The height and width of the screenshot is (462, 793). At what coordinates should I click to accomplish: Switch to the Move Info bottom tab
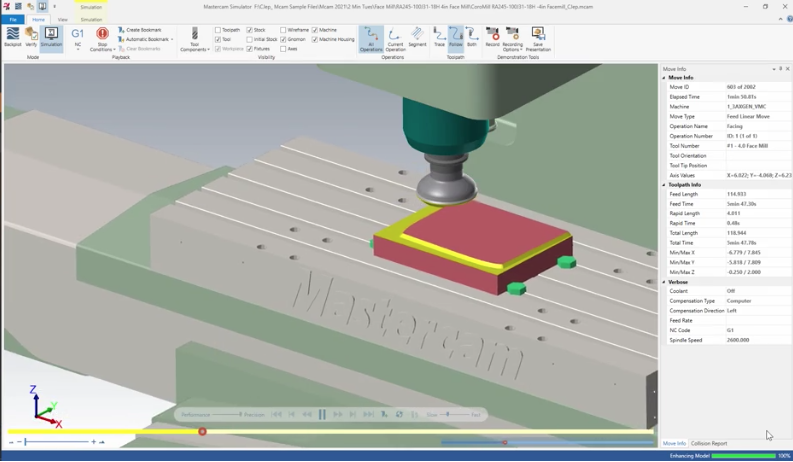[x=674, y=443]
